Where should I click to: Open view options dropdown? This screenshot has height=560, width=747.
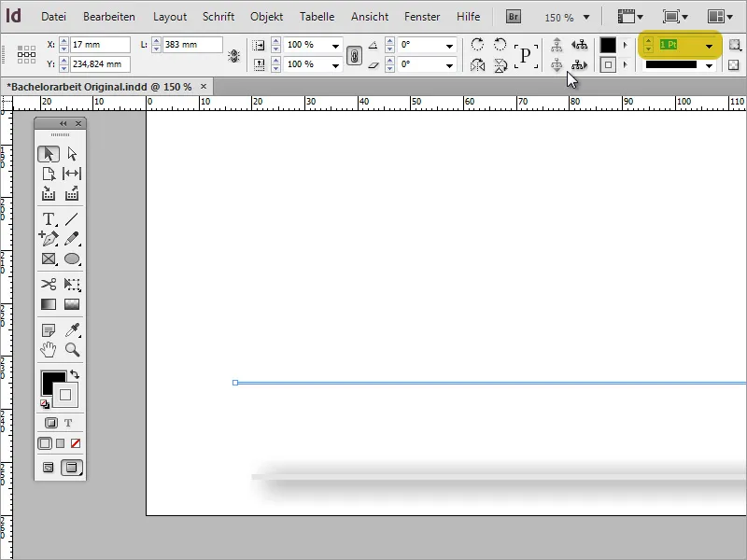point(630,17)
